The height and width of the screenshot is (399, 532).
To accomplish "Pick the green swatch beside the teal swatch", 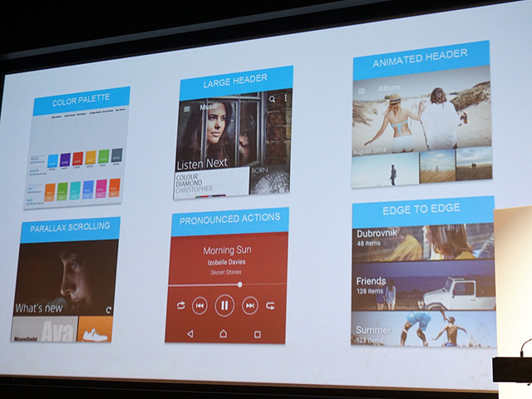I will coord(62,192).
